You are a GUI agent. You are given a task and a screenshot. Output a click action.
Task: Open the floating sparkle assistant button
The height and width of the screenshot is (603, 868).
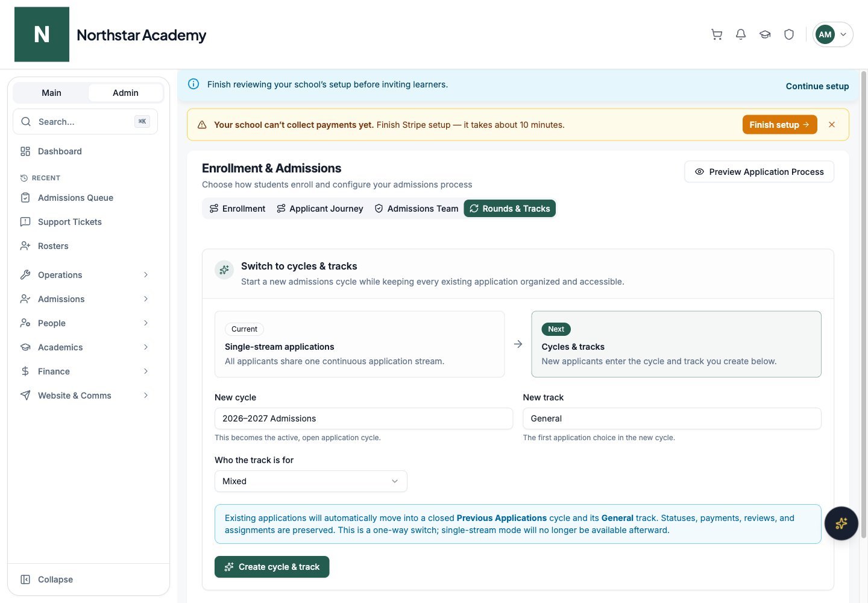(841, 523)
